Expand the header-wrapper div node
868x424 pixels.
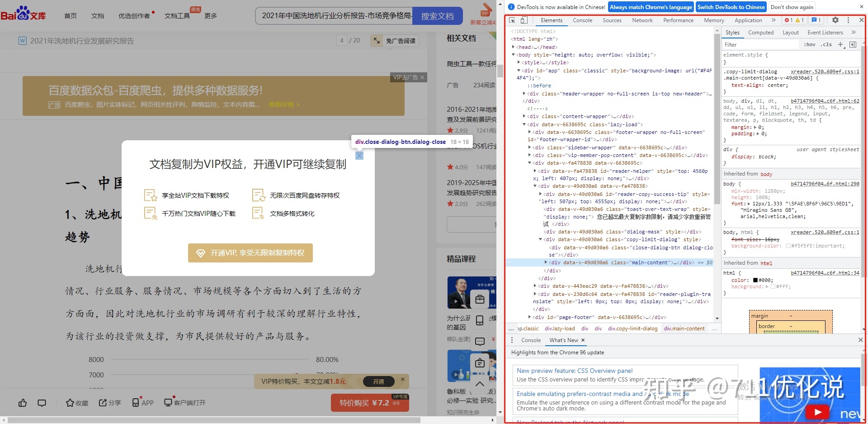524,94
